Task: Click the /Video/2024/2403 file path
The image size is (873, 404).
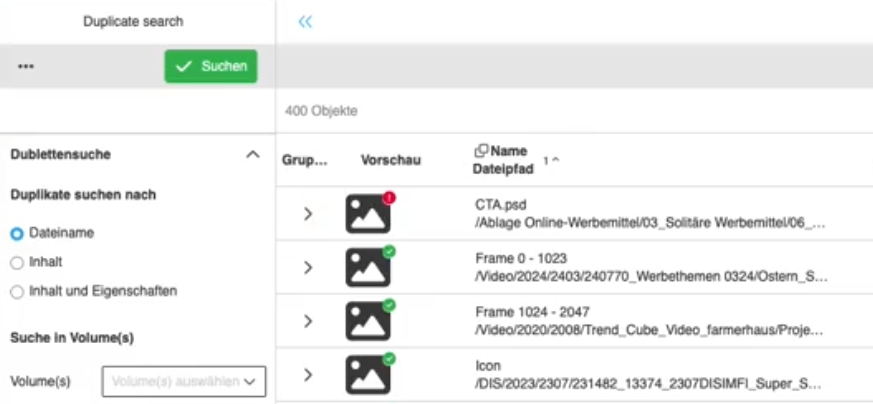Action: point(651,277)
